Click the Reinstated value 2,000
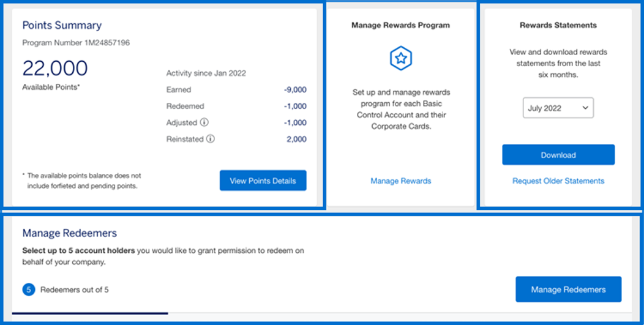Image resolution: width=644 pixels, height=325 pixels. 296,139
